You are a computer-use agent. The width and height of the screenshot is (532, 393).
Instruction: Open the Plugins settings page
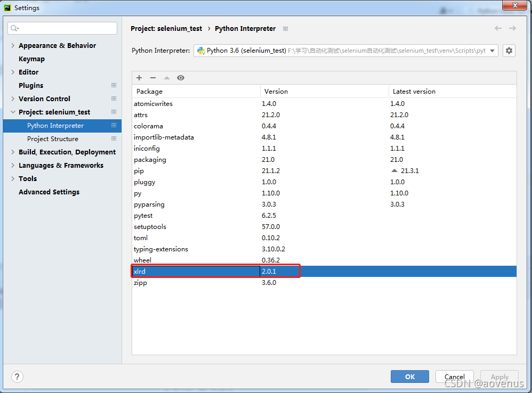click(31, 86)
